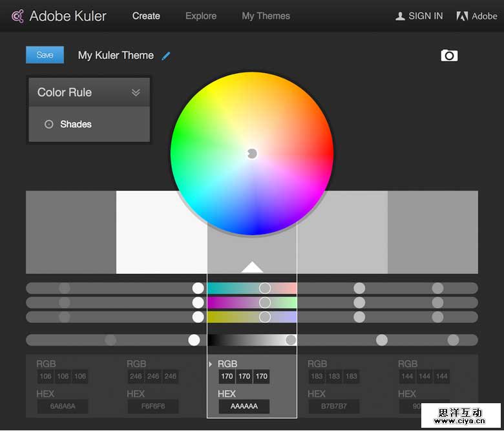Image resolution: width=504 pixels, height=431 pixels.
Task: Click the Adobe Kuler logo icon
Action: click(x=18, y=16)
